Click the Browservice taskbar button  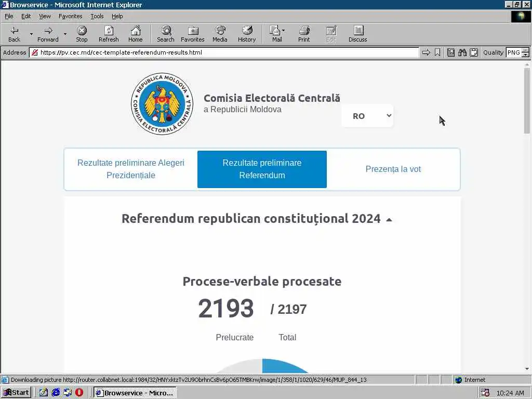(x=135, y=393)
